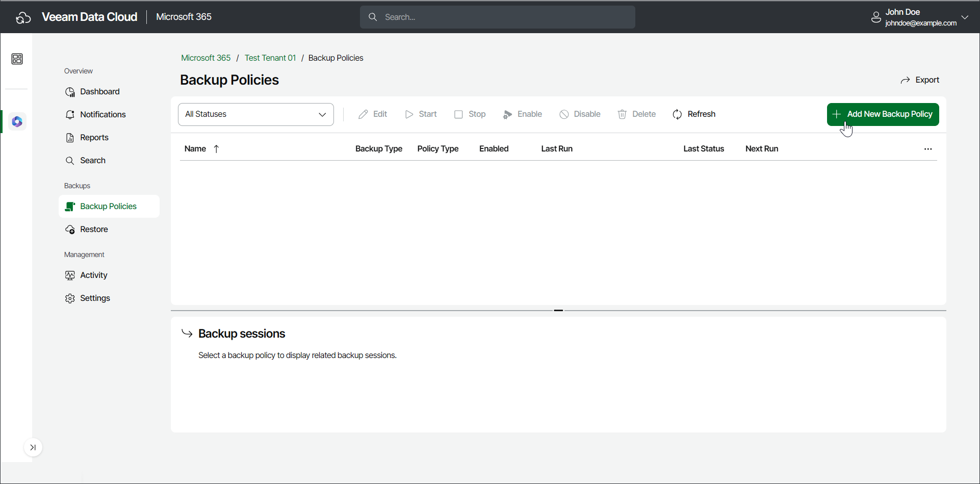Viewport: 980px width, 484px height.
Task: Click Add New Backup Policy
Action: tap(883, 114)
